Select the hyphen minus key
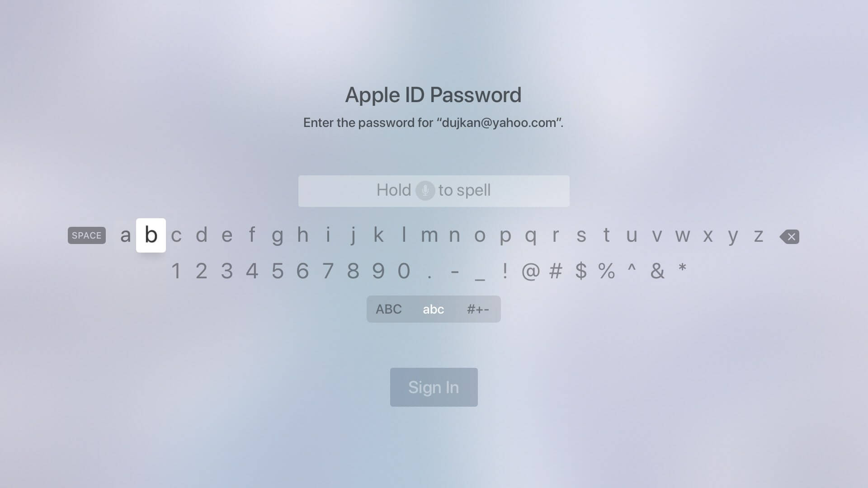The width and height of the screenshot is (868, 488). pos(455,271)
